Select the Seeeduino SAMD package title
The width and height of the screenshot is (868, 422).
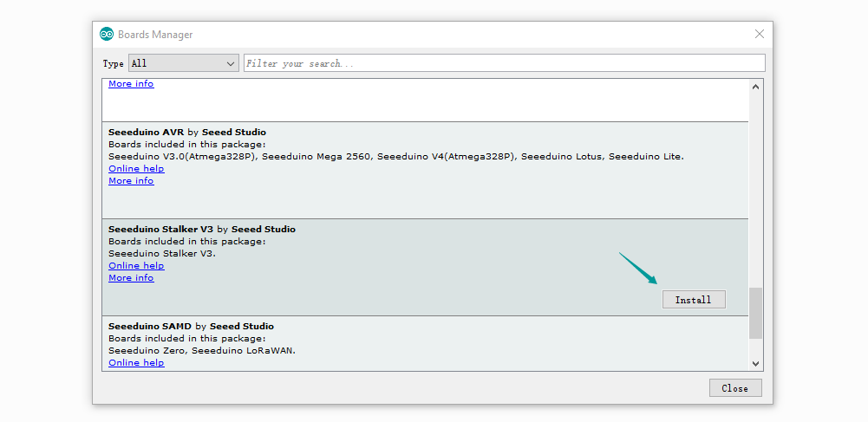coord(150,327)
